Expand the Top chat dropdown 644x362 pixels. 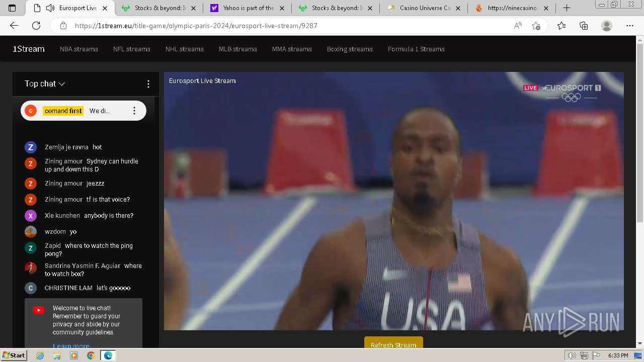pyautogui.click(x=45, y=84)
